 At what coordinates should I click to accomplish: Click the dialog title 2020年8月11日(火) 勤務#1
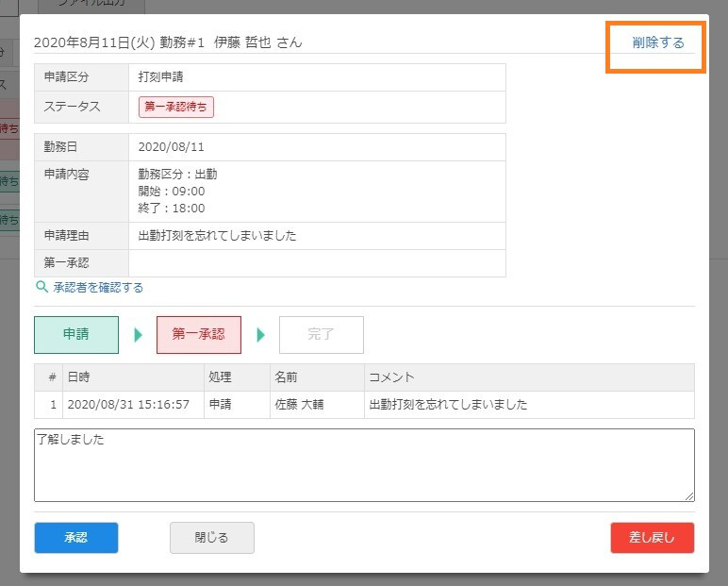[x=120, y=42]
